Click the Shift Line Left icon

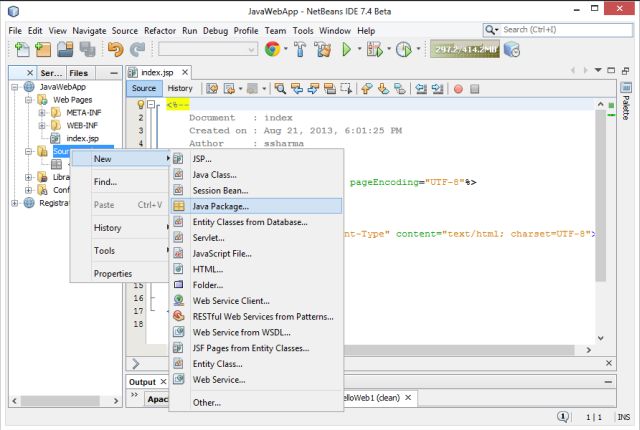(421, 89)
